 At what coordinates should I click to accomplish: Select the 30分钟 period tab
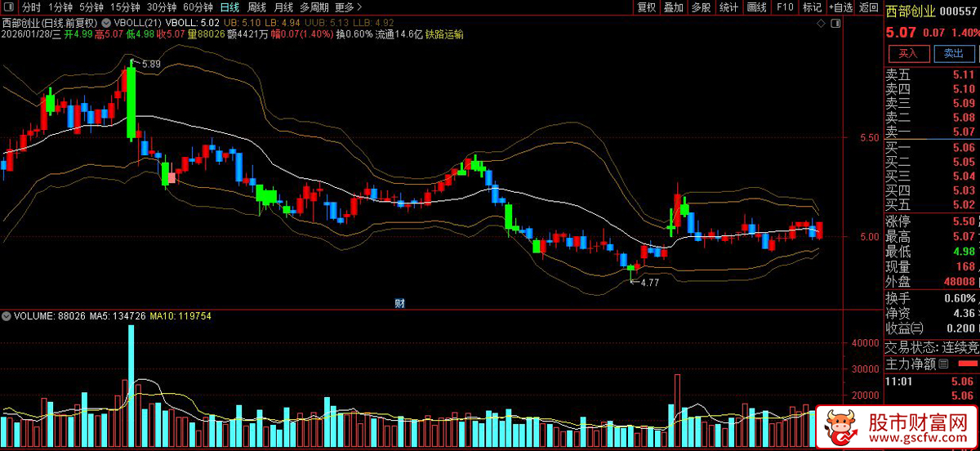pyautogui.click(x=162, y=7)
